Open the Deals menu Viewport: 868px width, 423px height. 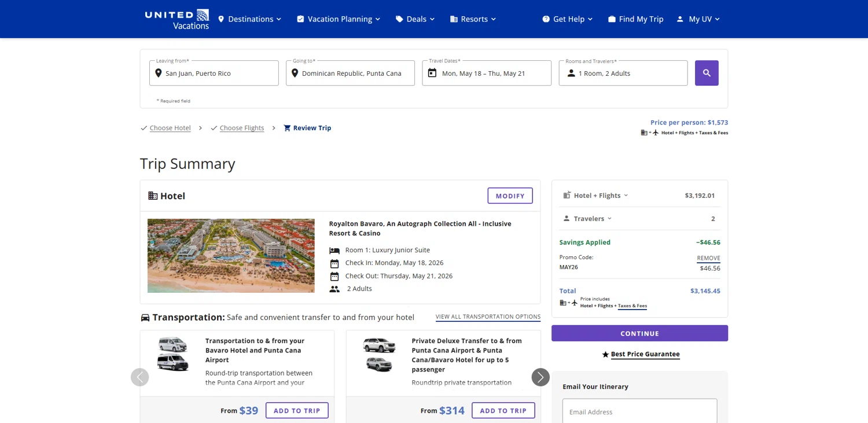415,19
